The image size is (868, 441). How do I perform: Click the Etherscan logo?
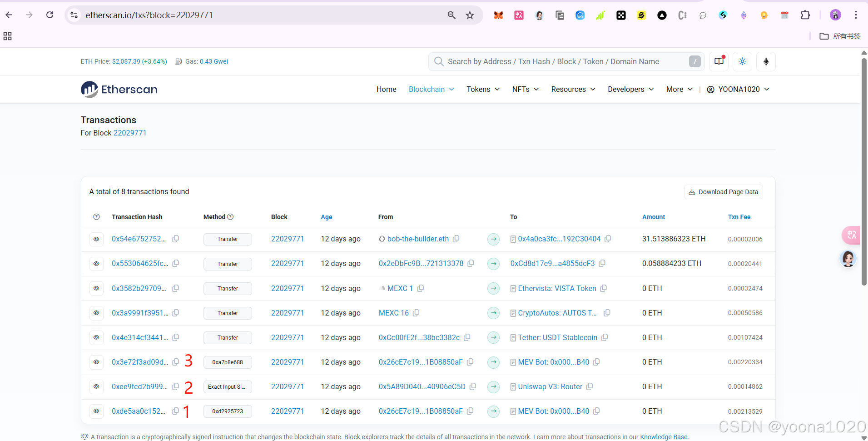pos(119,90)
